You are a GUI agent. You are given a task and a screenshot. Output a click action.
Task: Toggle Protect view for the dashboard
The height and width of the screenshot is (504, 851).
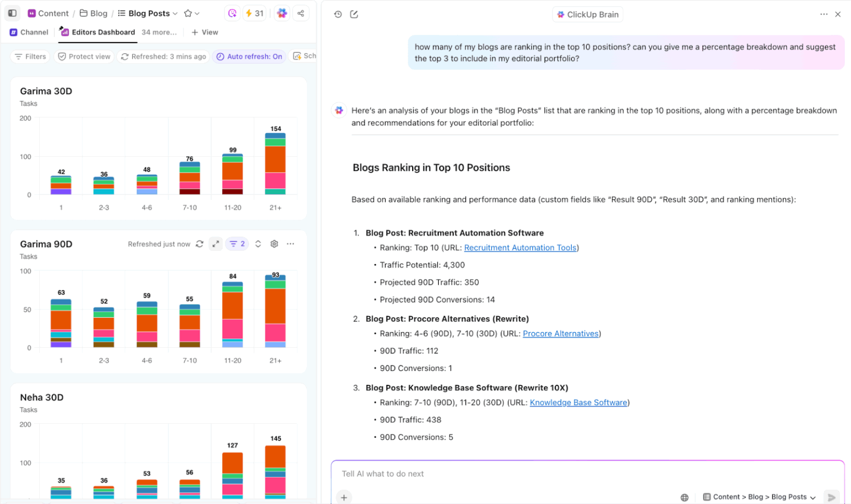(x=84, y=56)
